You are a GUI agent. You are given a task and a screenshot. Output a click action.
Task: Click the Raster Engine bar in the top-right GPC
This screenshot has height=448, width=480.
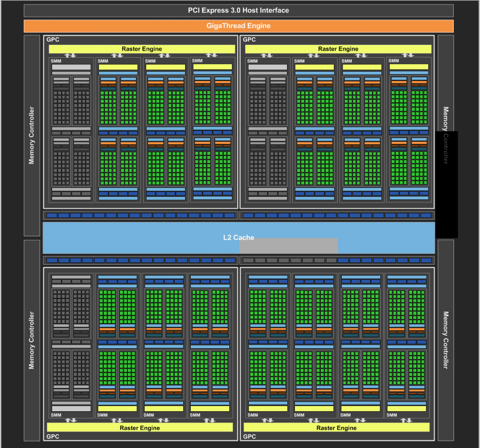click(x=338, y=49)
